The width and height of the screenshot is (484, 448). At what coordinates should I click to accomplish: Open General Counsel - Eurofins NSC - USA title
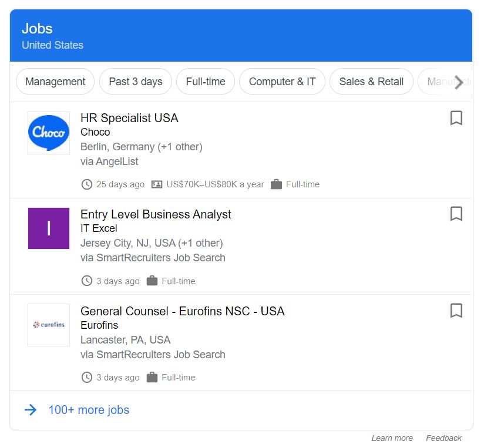tap(183, 311)
